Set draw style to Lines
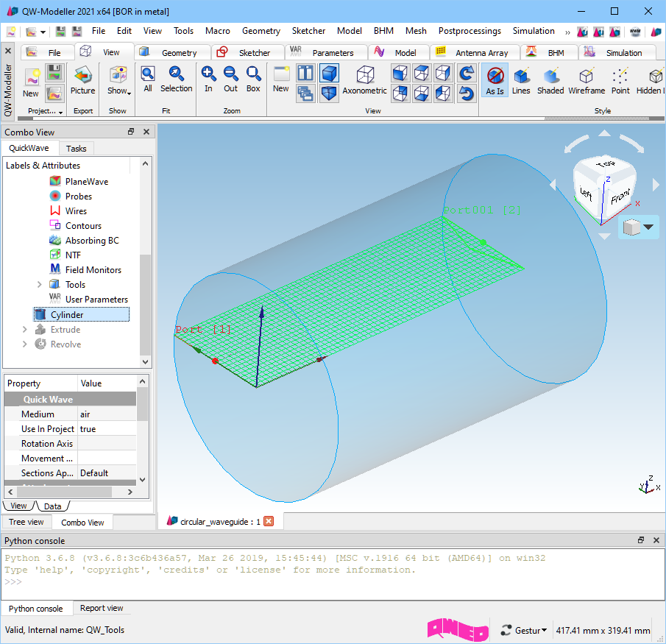666x644 pixels. [x=521, y=81]
